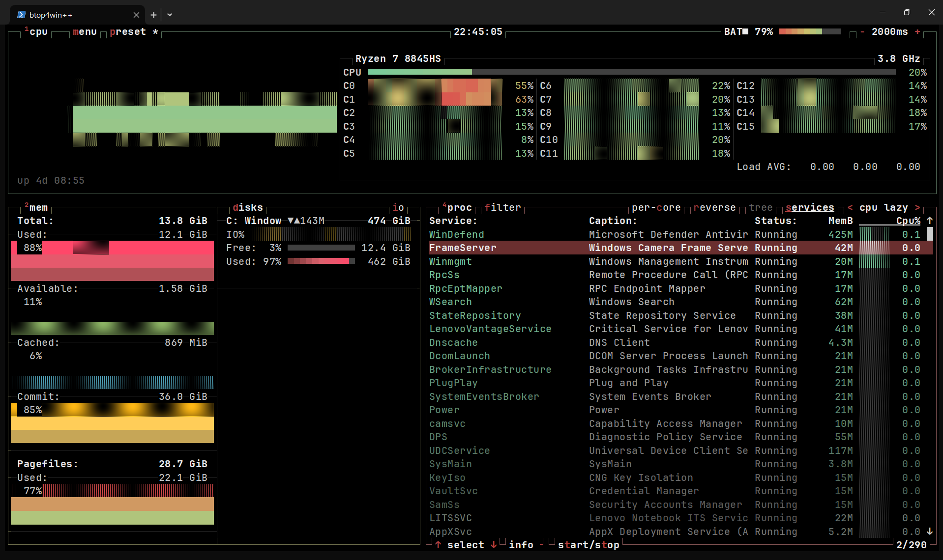This screenshot has width=943, height=560.
Task: Click the cpu lazy sort mode label
Action: (x=884, y=207)
